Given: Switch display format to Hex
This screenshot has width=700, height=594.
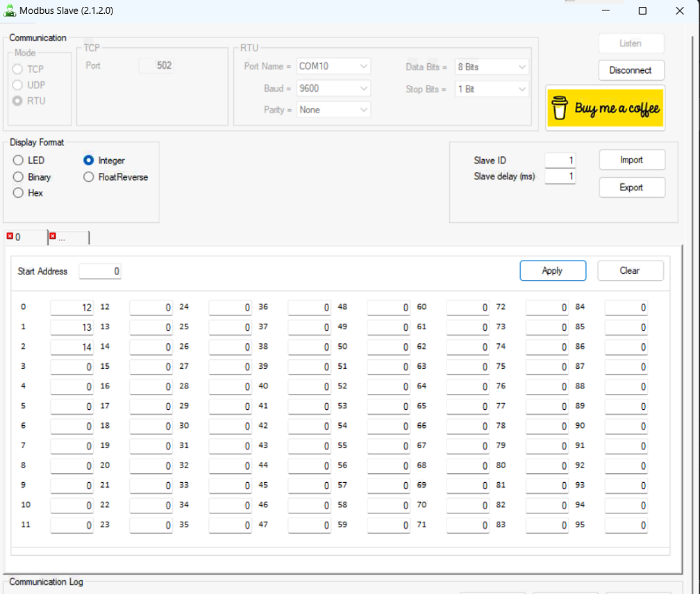Looking at the screenshot, I should tap(19, 193).
